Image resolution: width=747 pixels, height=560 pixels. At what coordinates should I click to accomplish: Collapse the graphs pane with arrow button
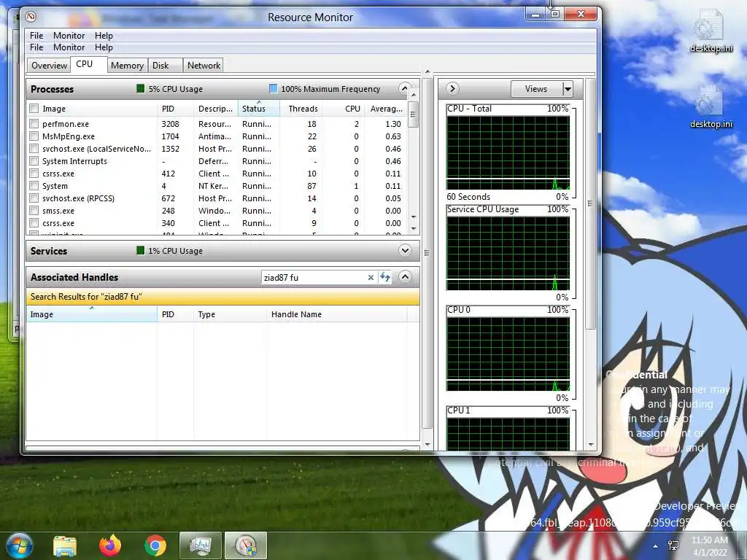click(x=452, y=88)
